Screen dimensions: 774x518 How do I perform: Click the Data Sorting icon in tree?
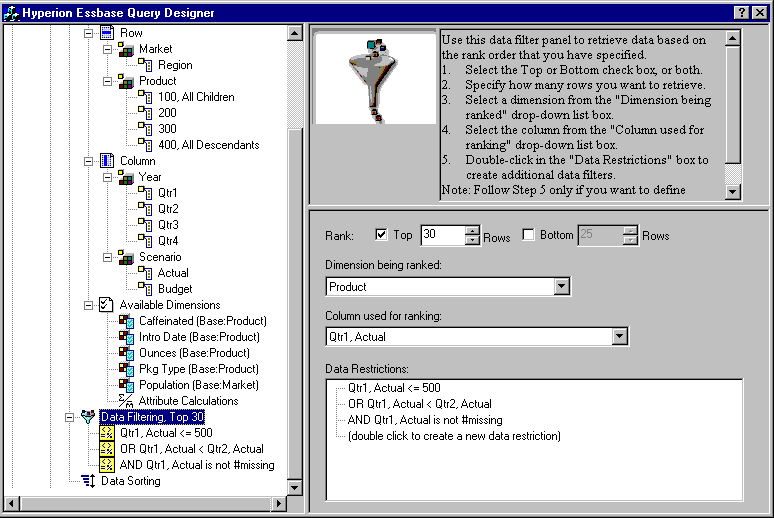88,481
